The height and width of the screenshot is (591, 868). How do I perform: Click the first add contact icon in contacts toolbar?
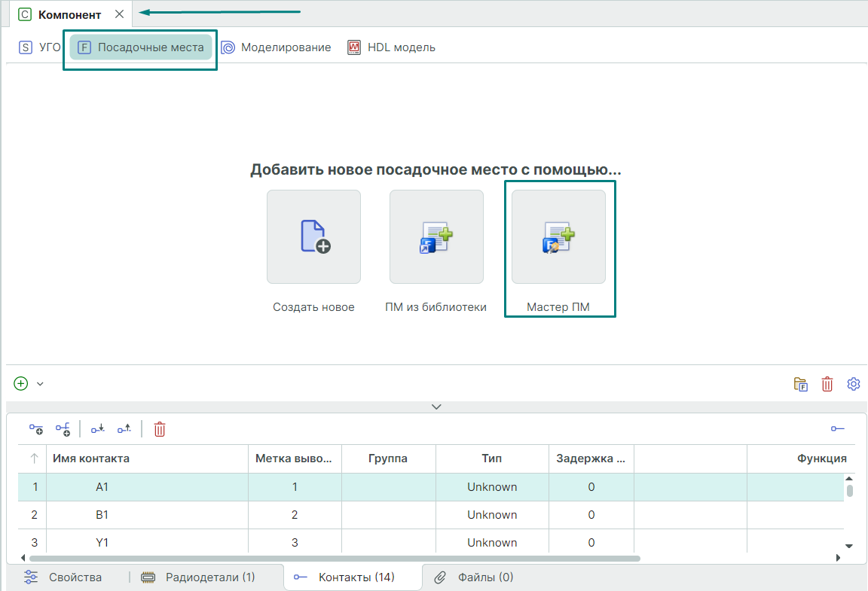[36, 429]
